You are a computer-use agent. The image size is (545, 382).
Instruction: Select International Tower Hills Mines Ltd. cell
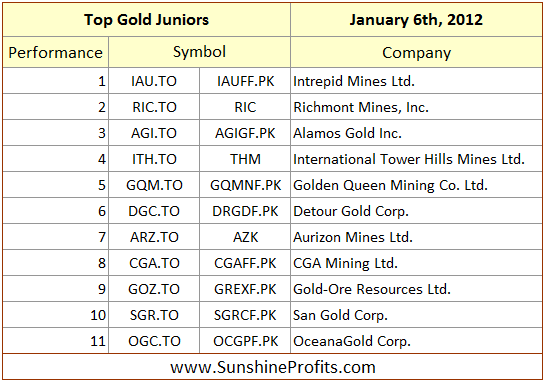pos(416,159)
